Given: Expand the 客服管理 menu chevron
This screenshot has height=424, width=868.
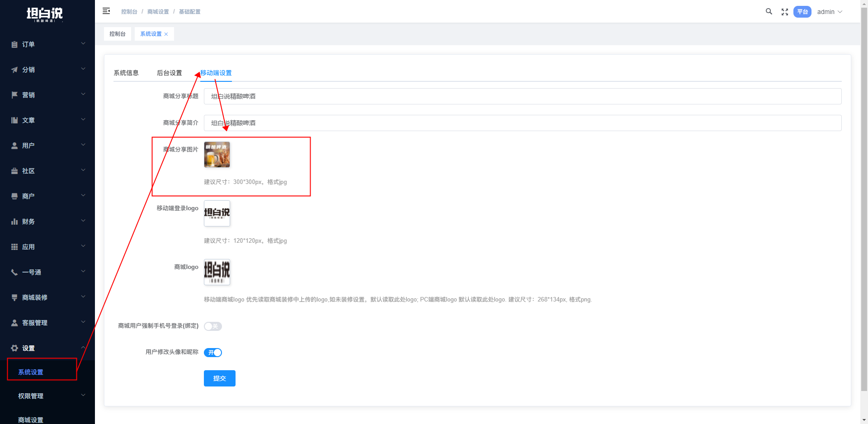Looking at the screenshot, I should pyautogui.click(x=83, y=322).
